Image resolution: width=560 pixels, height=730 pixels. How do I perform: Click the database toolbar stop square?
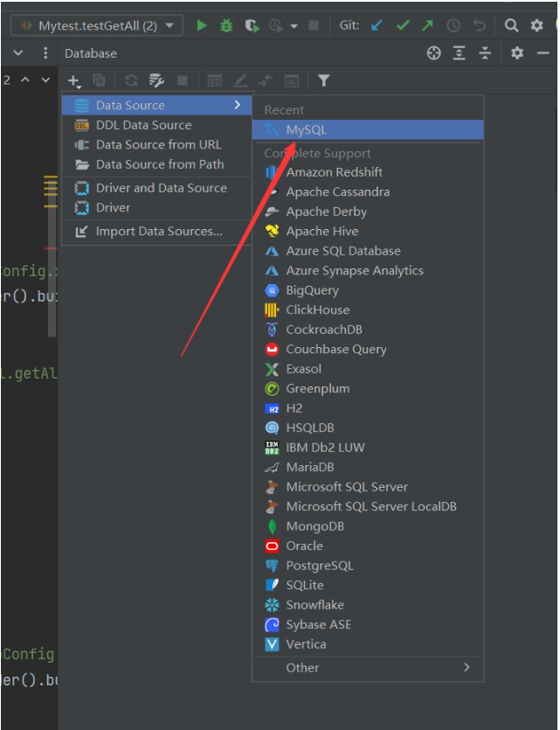click(x=183, y=80)
